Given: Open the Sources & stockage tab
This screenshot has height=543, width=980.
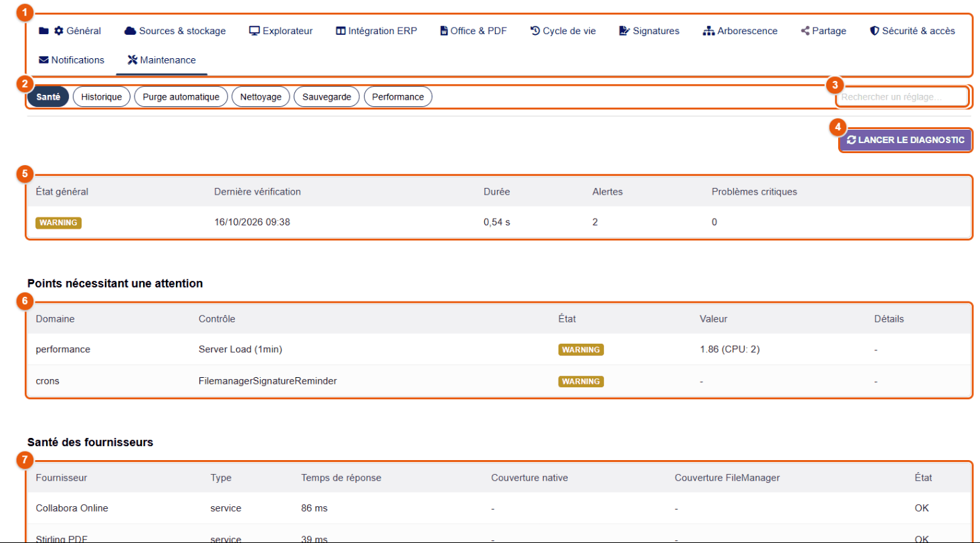Looking at the screenshot, I should point(175,31).
